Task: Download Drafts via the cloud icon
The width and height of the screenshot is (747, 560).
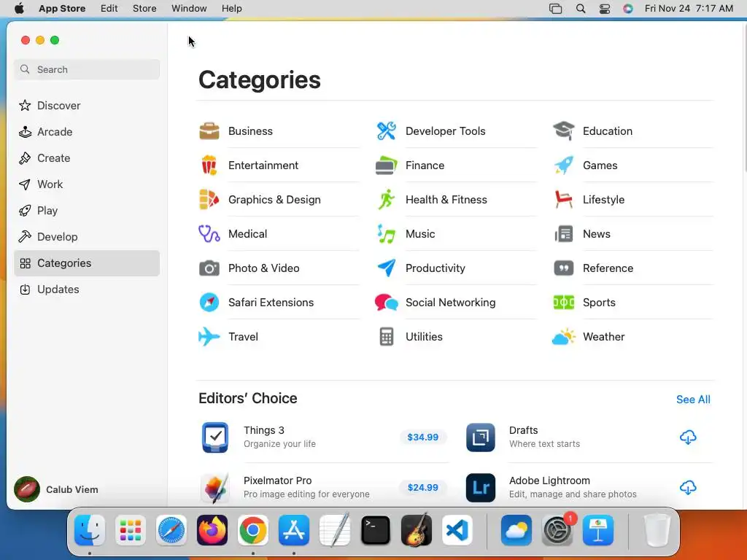Action: point(688,437)
